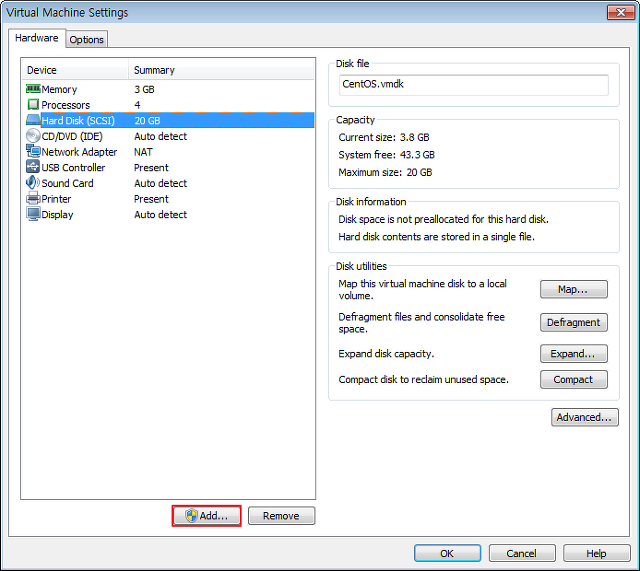Select the CD/DVD (IDE) disc icon
The width and height of the screenshot is (640, 571).
[33, 136]
